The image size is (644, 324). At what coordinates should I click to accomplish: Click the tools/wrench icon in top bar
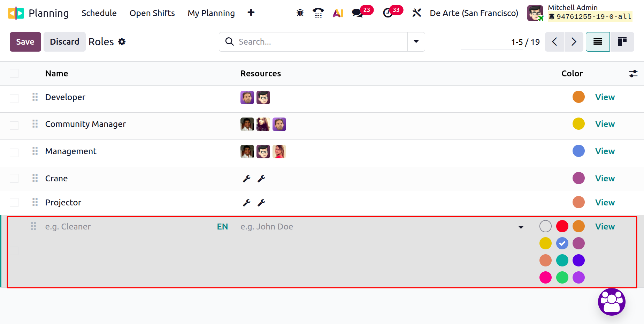coord(417,13)
